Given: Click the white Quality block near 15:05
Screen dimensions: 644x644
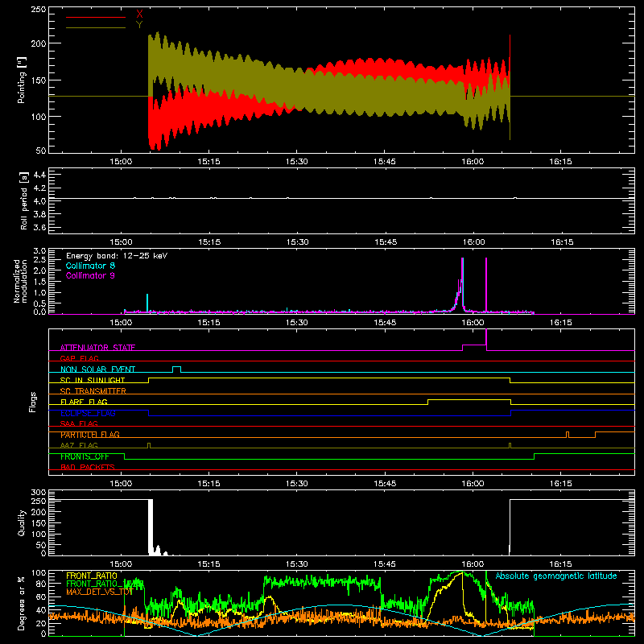Looking at the screenshot, I should (x=151, y=527).
